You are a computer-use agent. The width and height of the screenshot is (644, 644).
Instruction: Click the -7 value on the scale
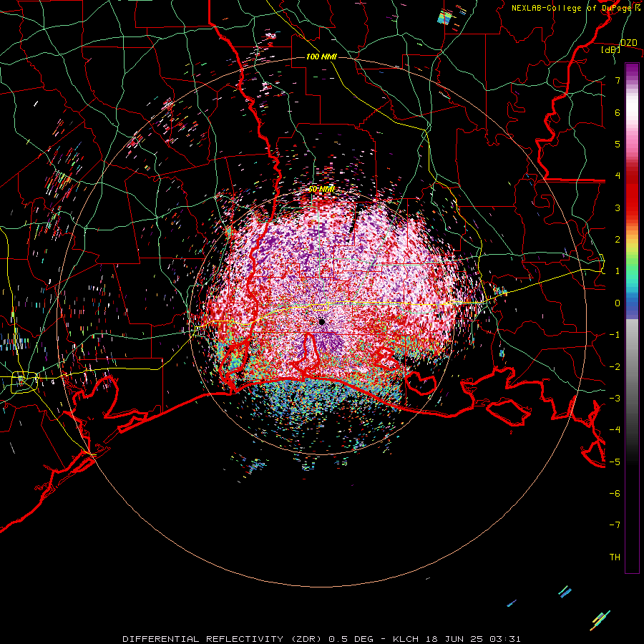pyautogui.click(x=615, y=525)
